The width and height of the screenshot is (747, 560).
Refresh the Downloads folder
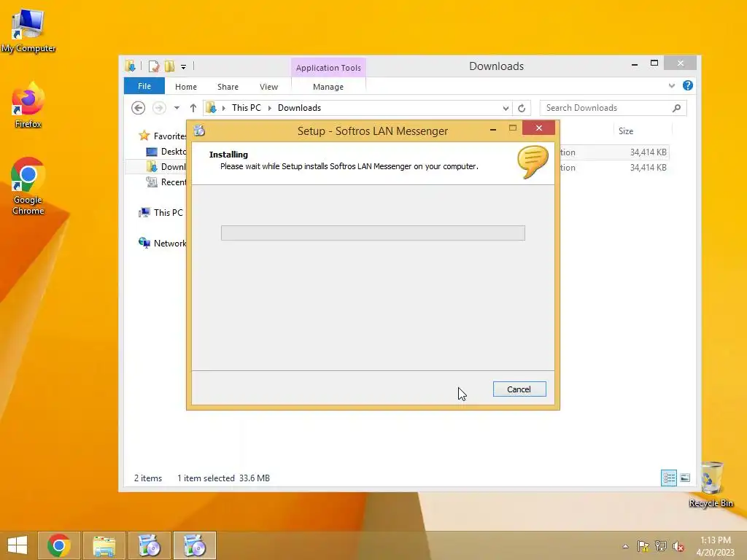pos(522,108)
